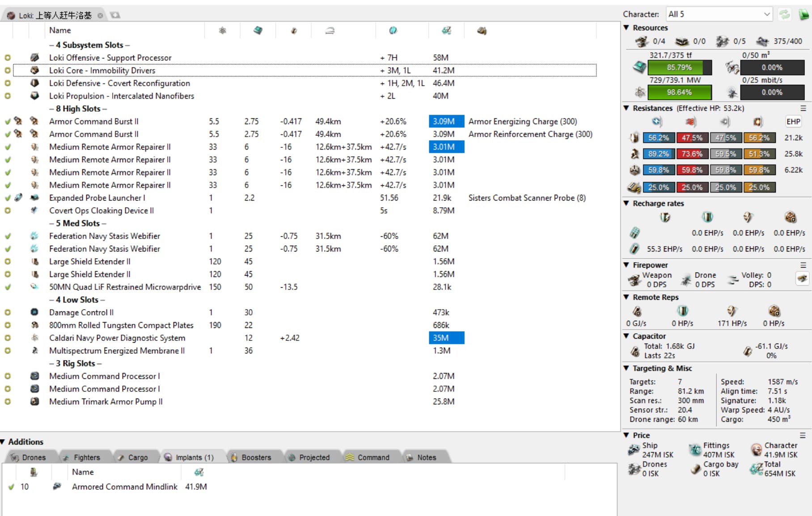Select the Loki Core - Immobility Drivers row
Viewport: 812px width, 516px height.
(x=102, y=71)
